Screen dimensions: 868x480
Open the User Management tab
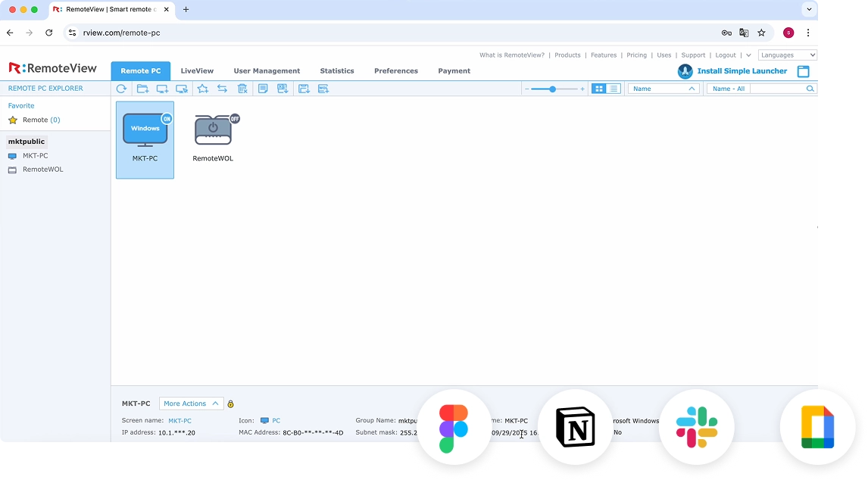tap(267, 71)
